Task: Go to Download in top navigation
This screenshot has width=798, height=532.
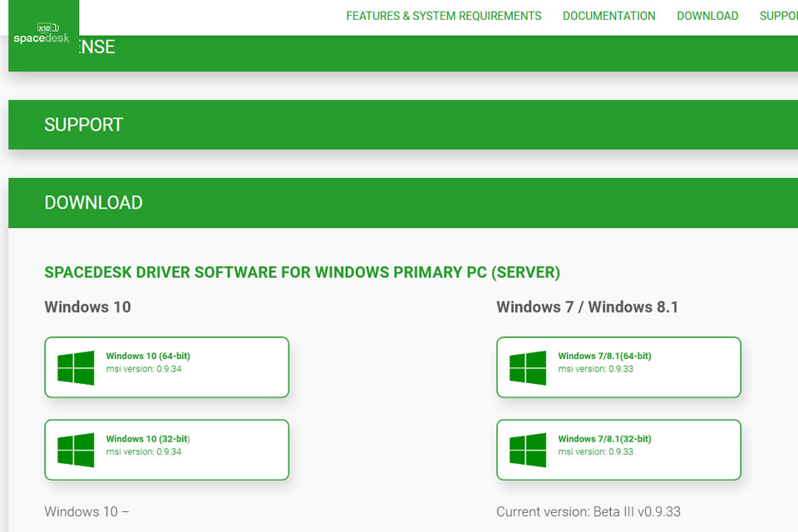Action: click(x=707, y=17)
